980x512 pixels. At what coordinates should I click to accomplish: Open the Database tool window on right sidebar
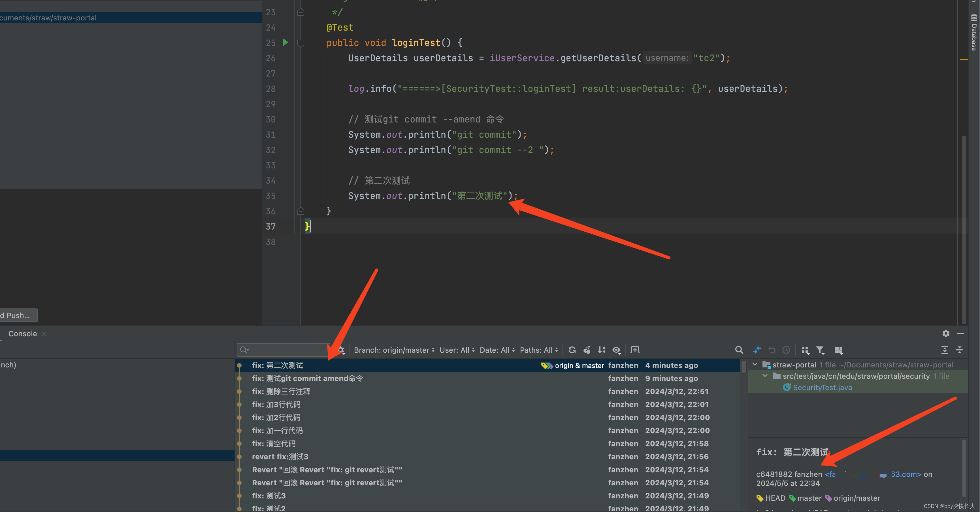pos(974,32)
